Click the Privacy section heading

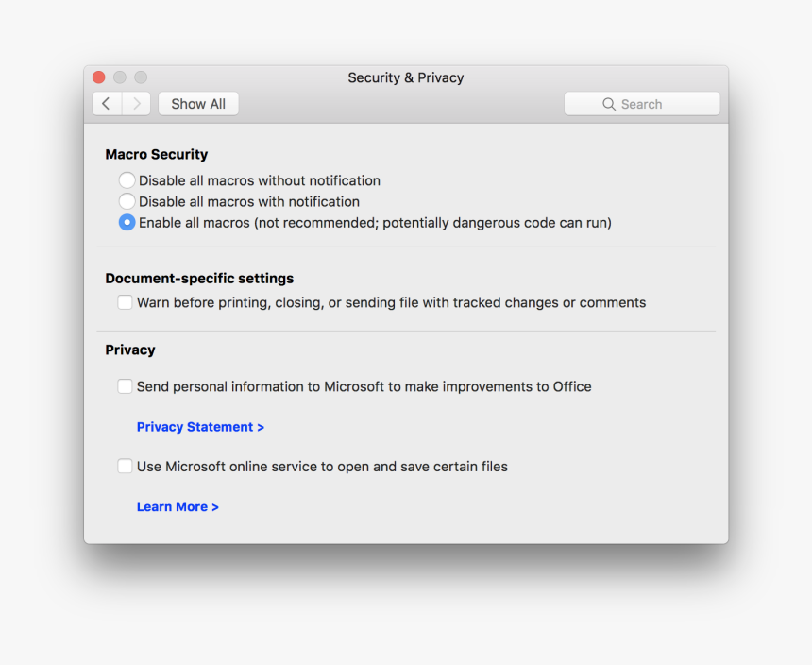(129, 350)
